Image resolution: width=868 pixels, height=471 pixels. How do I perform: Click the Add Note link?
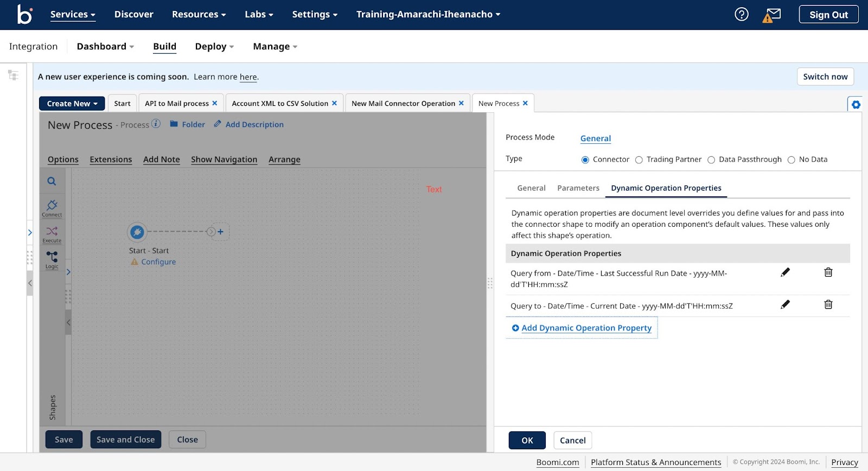161,160
